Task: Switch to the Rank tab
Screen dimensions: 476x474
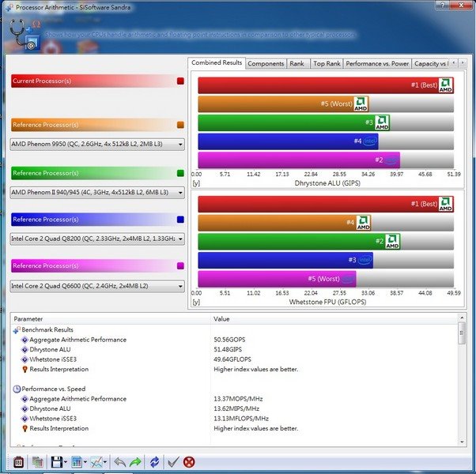Action: 297,64
